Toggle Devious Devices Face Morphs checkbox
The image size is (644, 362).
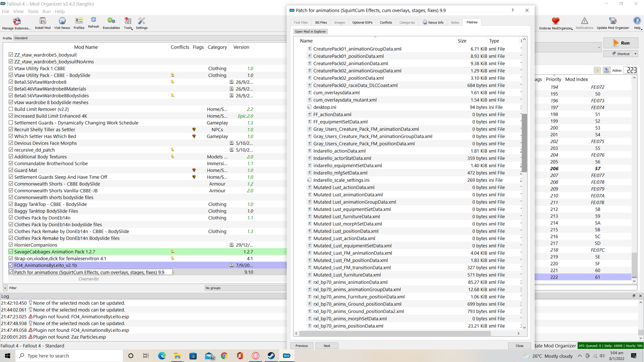pos(11,143)
